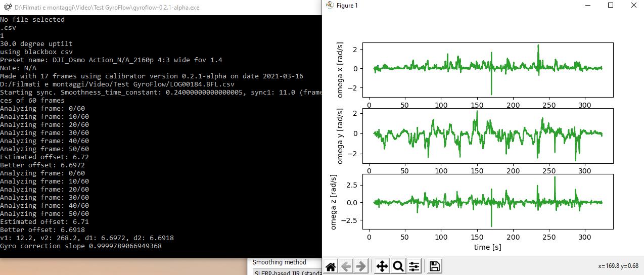Minimize the Figure 1 window
This screenshot has width=644, height=275.
587,5
